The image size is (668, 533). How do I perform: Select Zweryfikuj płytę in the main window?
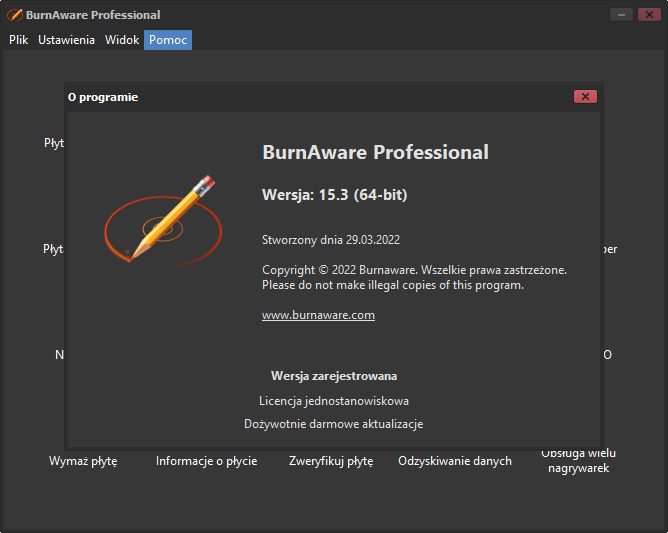tap(331, 461)
